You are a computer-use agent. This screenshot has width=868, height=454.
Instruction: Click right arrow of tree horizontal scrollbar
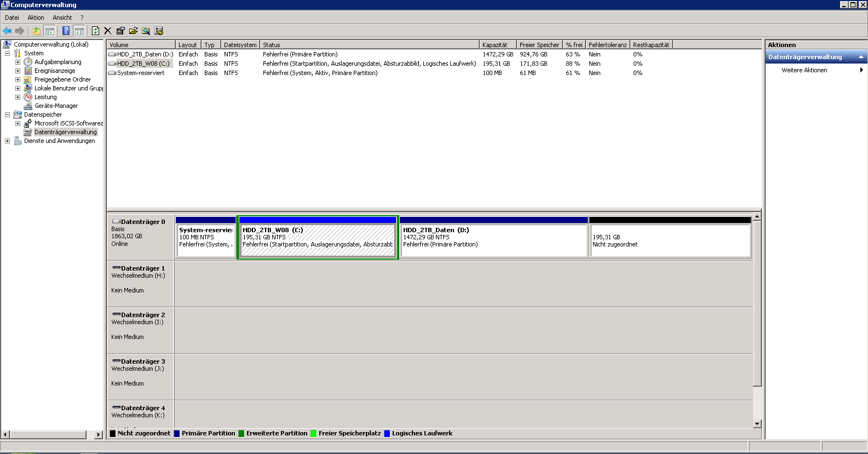pyautogui.click(x=99, y=434)
